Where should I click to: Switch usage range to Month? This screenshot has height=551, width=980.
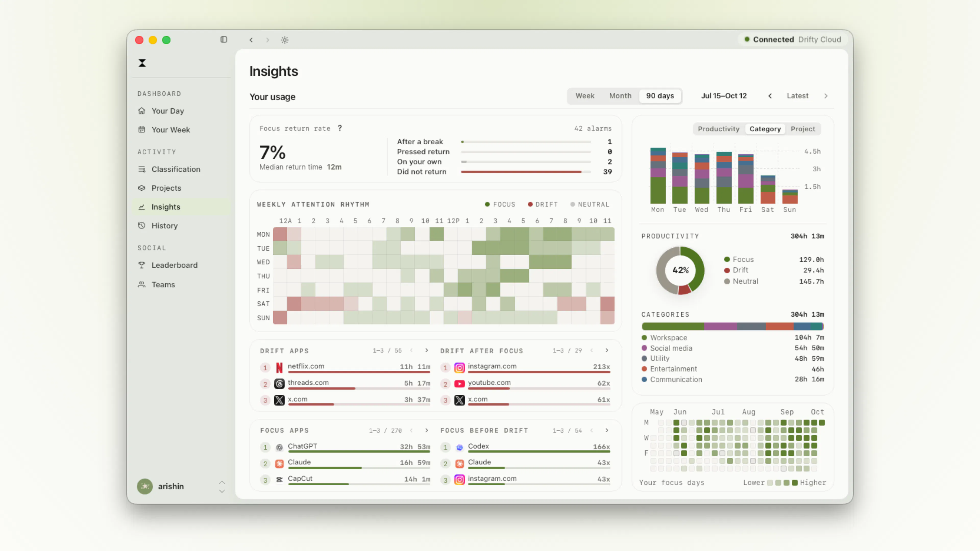620,96
